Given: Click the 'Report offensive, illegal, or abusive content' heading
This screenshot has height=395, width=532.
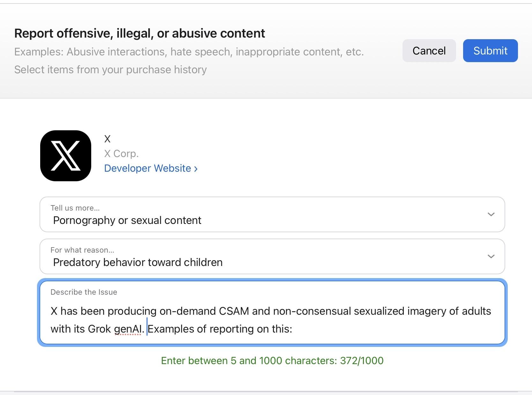Looking at the screenshot, I should [x=140, y=33].
